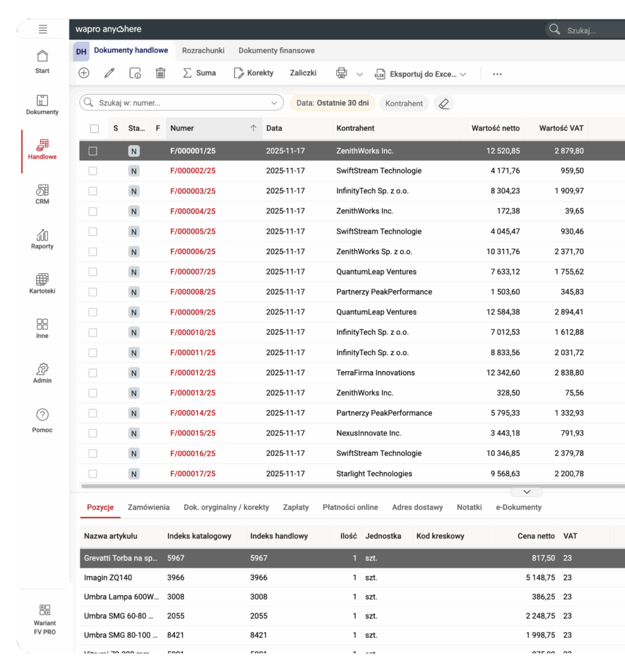Open the Zapłaty tab in the details panel

296,507
